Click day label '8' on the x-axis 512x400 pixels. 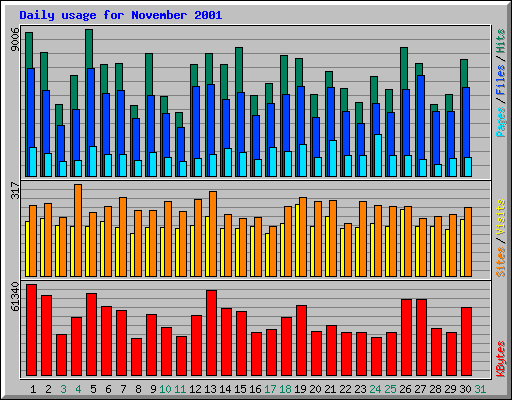[138, 389]
